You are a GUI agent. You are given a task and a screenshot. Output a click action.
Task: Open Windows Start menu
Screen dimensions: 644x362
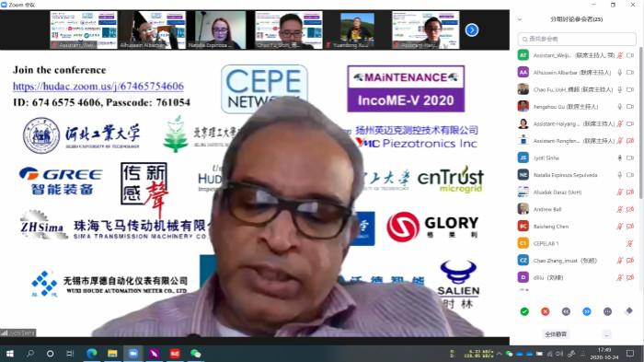(9, 354)
